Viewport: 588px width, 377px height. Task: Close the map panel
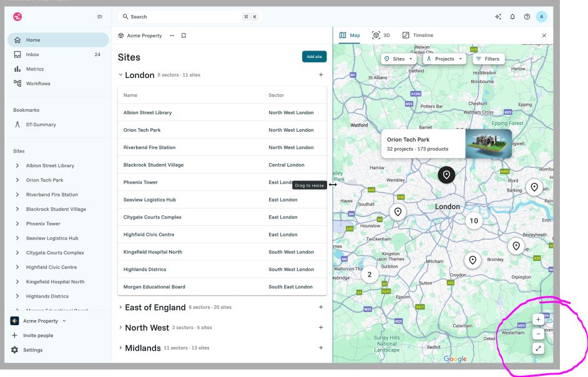tap(544, 35)
